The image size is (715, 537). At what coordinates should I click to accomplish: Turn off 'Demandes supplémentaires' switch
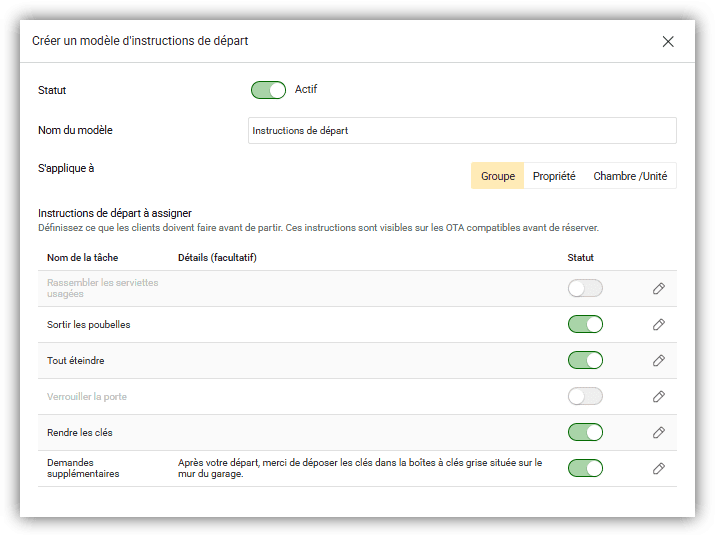point(585,469)
